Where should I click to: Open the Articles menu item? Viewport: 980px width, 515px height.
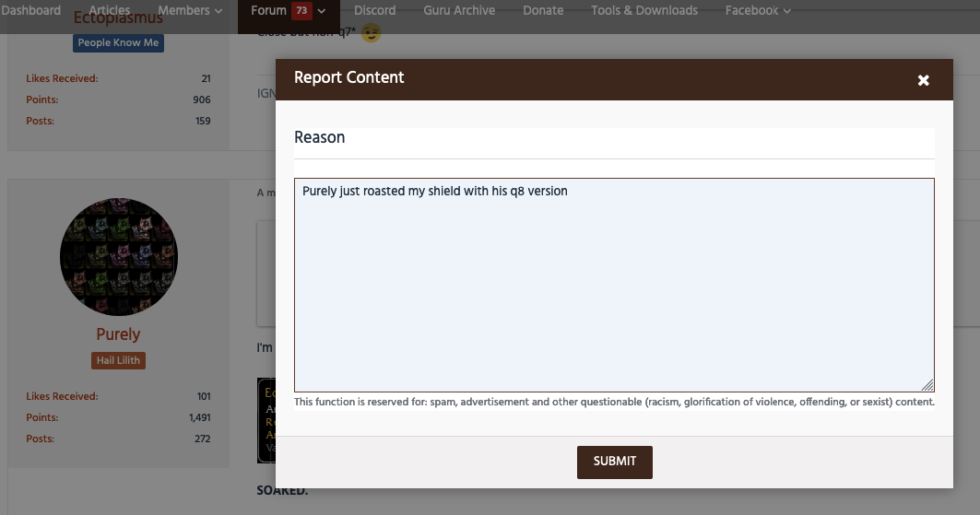[110, 10]
